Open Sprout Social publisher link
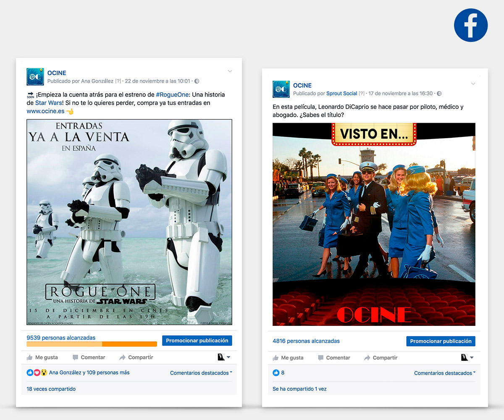This screenshot has height=420, width=504. click(342, 94)
